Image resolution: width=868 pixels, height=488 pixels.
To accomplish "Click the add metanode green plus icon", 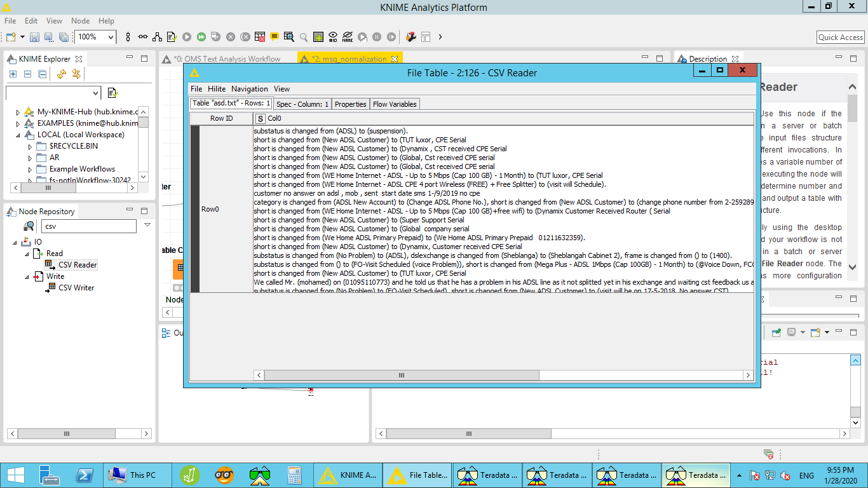I will coord(318,37).
